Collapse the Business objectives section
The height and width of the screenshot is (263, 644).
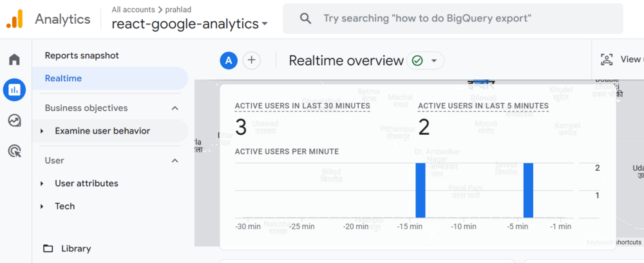pos(175,108)
